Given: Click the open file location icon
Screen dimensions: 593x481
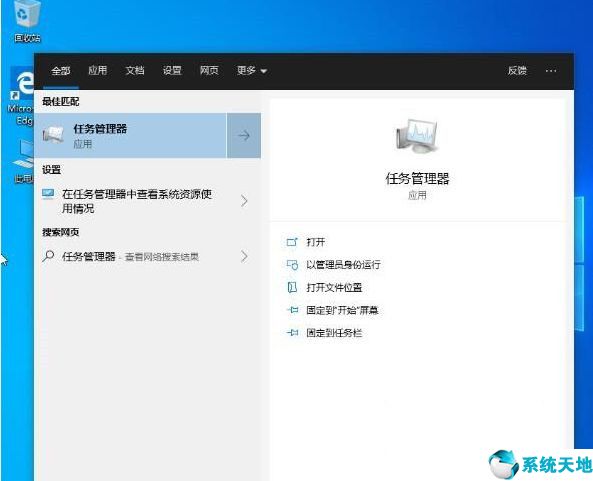Looking at the screenshot, I should [x=292, y=287].
